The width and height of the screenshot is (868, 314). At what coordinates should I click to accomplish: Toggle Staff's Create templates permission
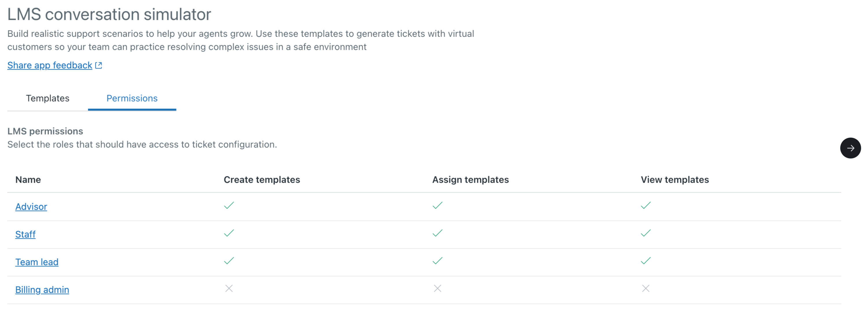pos(229,233)
